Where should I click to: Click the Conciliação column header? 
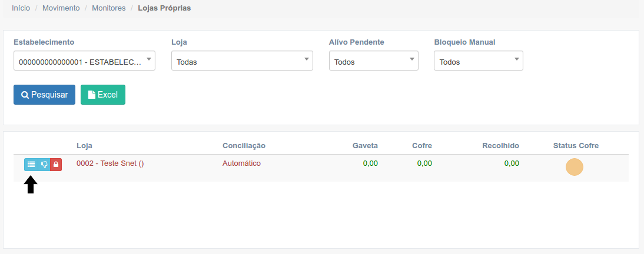click(x=244, y=145)
